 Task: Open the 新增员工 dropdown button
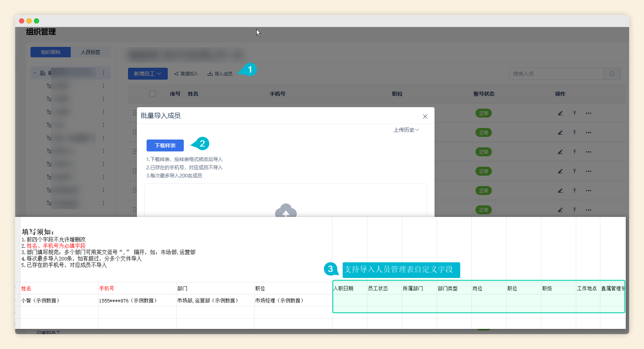[x=148, y=74]
